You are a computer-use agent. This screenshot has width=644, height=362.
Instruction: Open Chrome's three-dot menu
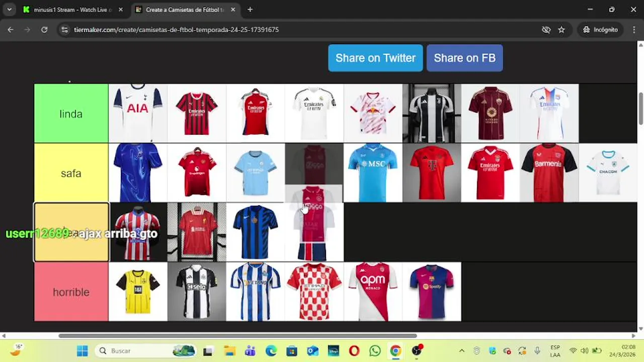point(634,30)
